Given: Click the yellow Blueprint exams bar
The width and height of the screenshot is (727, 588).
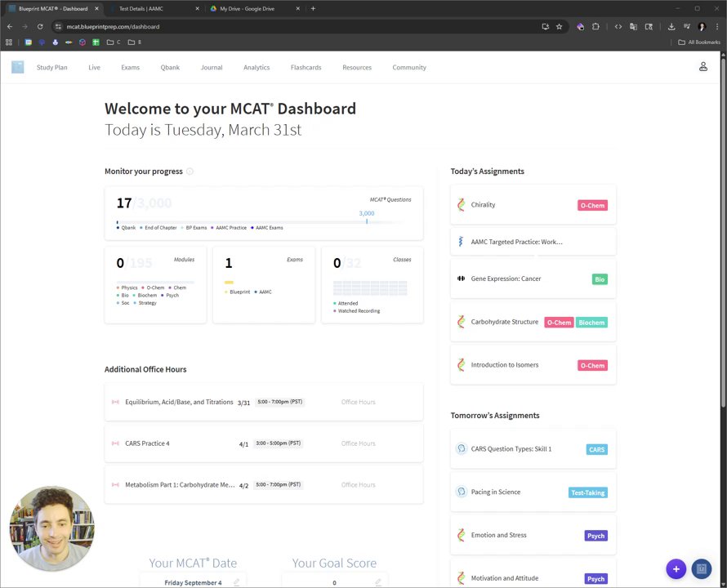Looking at the screenshot, I should [x=229, y=283].
